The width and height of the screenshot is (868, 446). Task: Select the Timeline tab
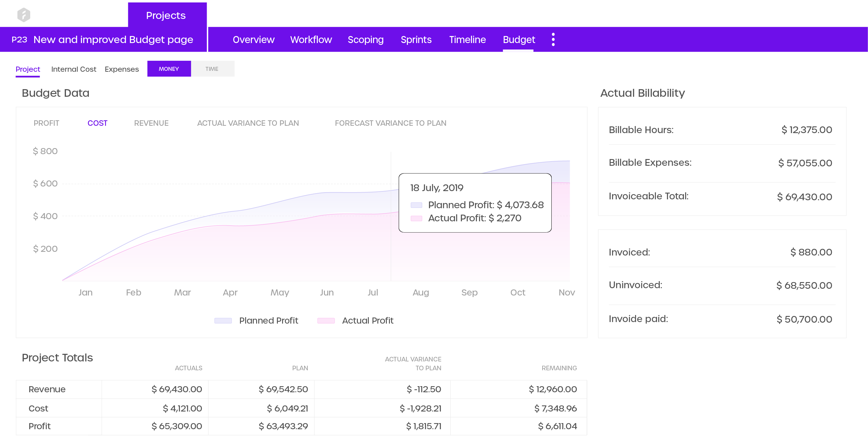coord(467,39)
